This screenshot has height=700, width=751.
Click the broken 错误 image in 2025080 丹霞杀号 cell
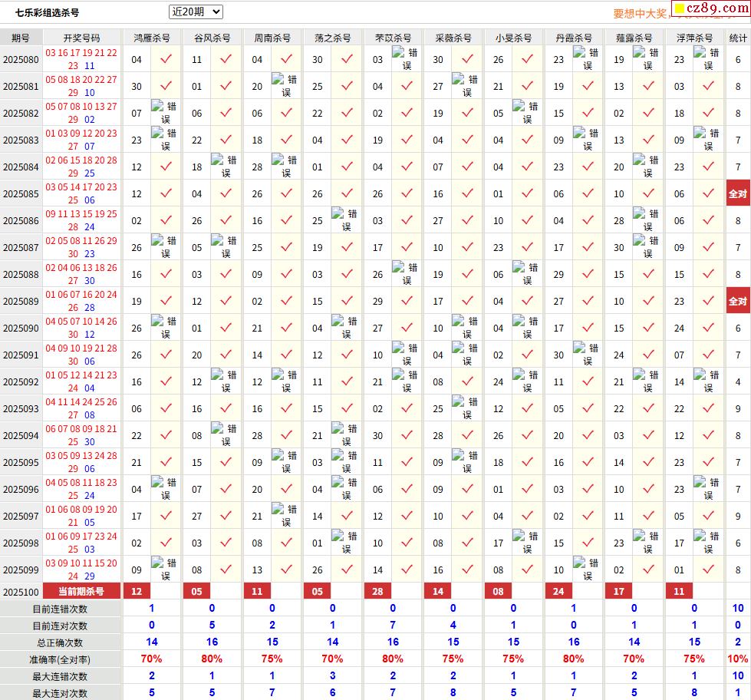586,59
